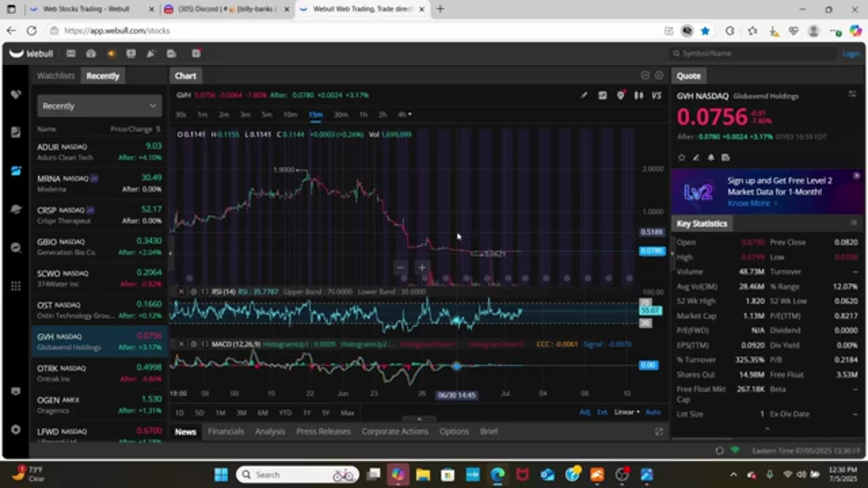Toggle MACD code brackets icon
Viewport: 868px width, 488px height.
[205, 344]
